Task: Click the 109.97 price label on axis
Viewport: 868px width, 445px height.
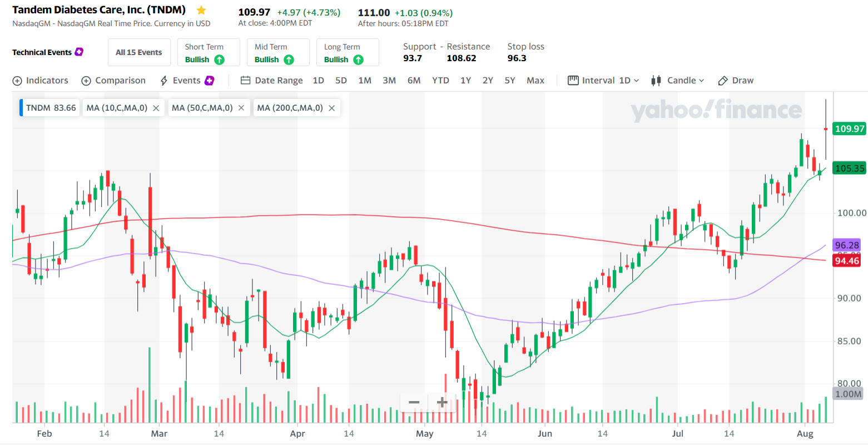Action: 849,129
